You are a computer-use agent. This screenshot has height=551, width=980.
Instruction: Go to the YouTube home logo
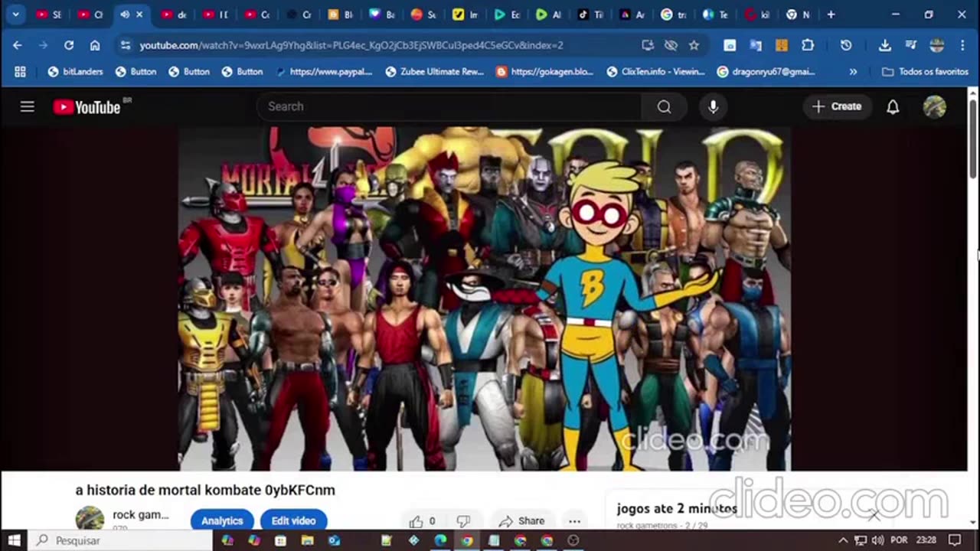pos(87,107)
